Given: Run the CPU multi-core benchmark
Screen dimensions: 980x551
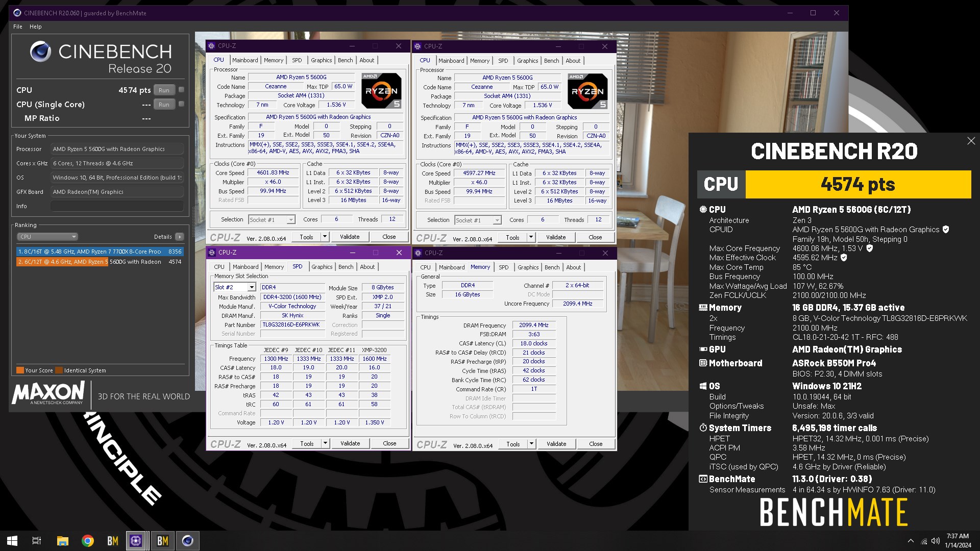Looking at the screenshot, I should pyautogui.click(x=164, y=90).
